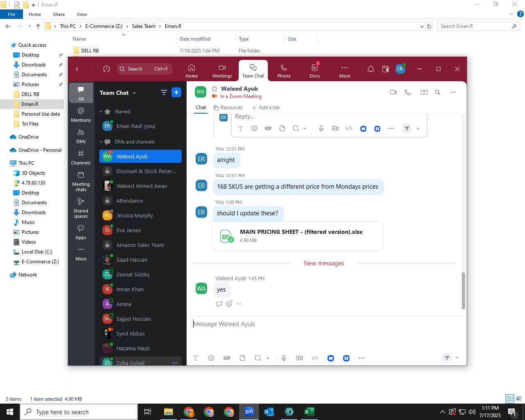The height and width of the screenshot is (420, 525).
Task: Open composer more options ellipsis
Action: tap(362, 358)
